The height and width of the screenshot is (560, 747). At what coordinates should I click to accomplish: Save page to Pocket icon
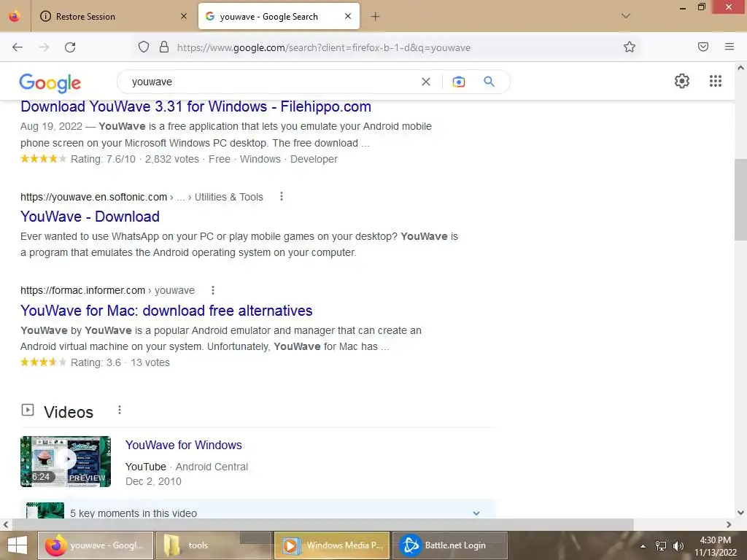703,47
